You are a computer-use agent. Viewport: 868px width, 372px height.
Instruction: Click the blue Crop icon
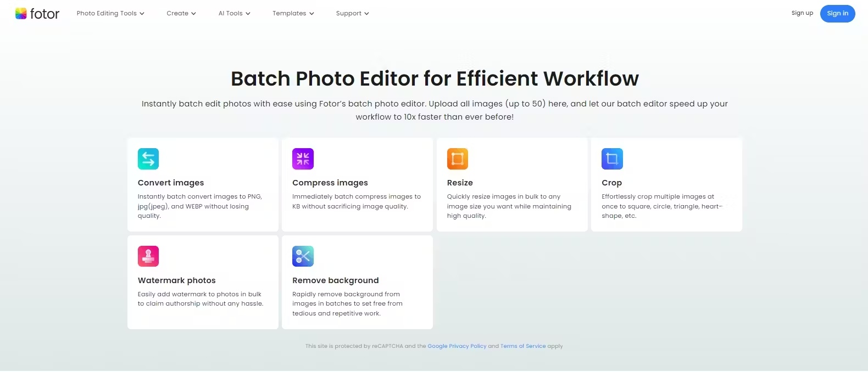tap(612, 159)
